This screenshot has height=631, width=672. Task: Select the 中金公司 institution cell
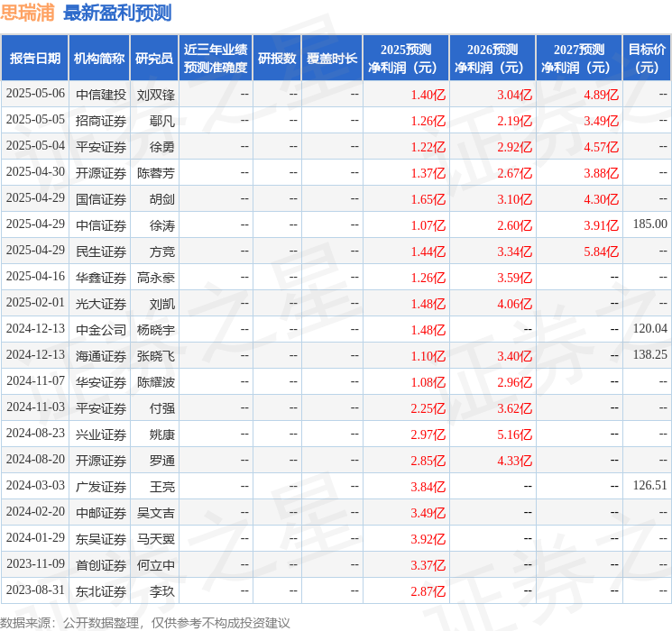[101, 330]
